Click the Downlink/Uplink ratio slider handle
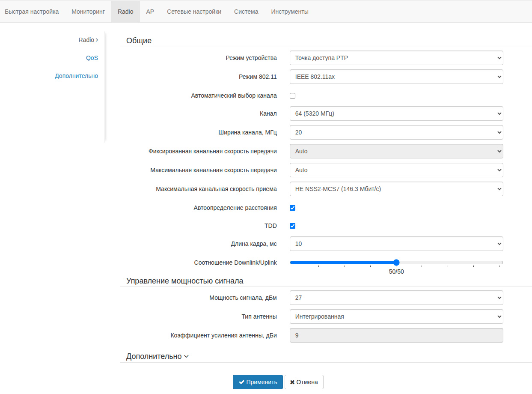This screenshot has width=532, height=394. (x=396, y=263)
